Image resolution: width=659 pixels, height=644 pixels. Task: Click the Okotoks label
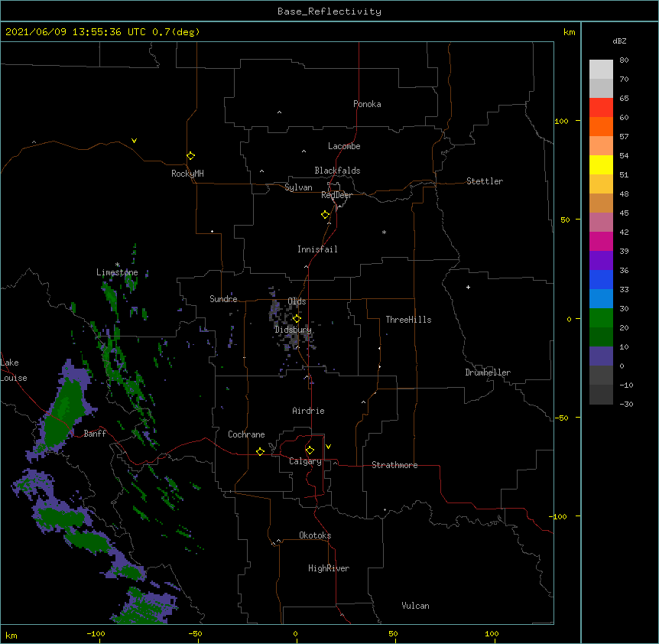pos(315,535)
